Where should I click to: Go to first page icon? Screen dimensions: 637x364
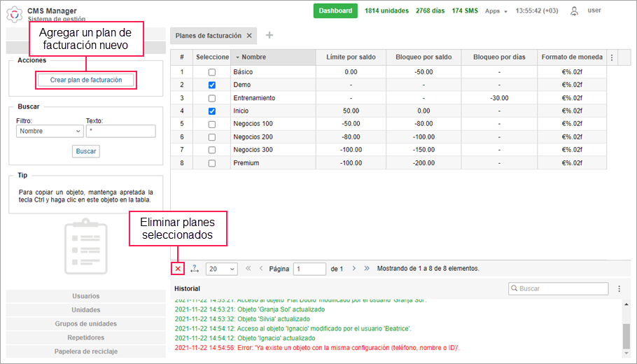point(248,269)
